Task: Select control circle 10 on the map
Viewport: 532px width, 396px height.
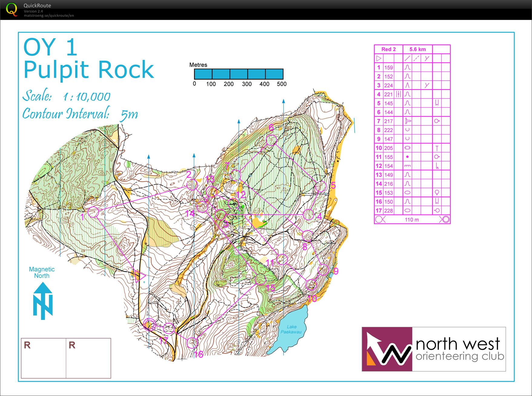Action: [x=311, y=285]
